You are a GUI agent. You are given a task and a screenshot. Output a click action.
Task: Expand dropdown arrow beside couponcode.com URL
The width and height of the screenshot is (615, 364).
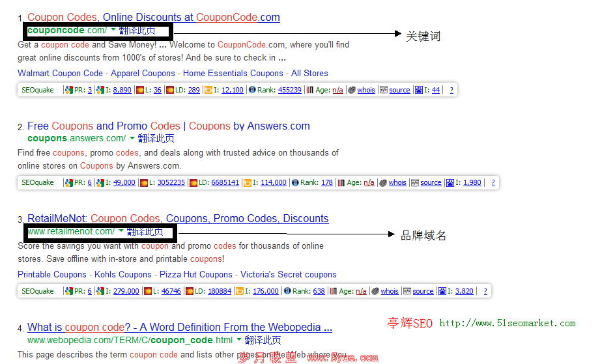point(113,29)
